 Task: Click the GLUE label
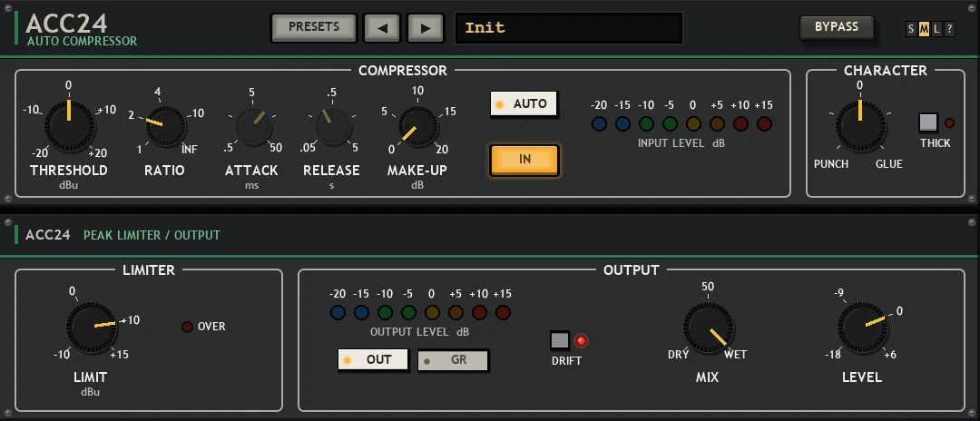(888, 163)
